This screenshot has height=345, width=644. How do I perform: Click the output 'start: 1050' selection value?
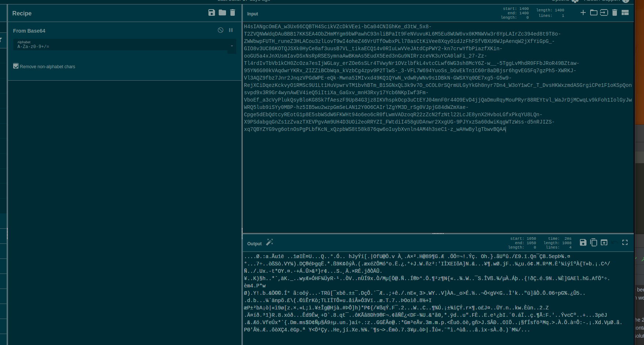[x=523, y=239]
